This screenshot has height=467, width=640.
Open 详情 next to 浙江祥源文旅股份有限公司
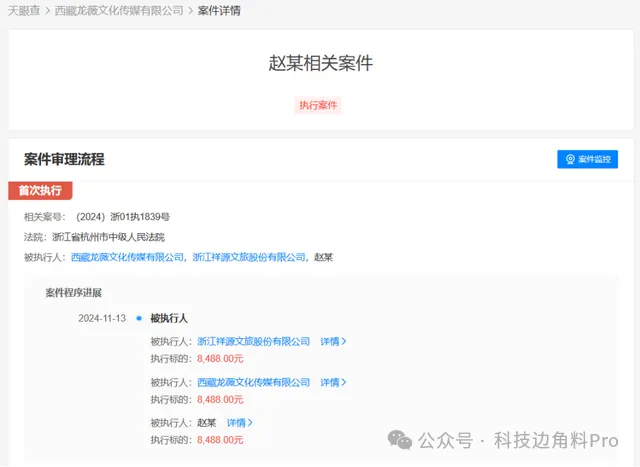[333, 341]
